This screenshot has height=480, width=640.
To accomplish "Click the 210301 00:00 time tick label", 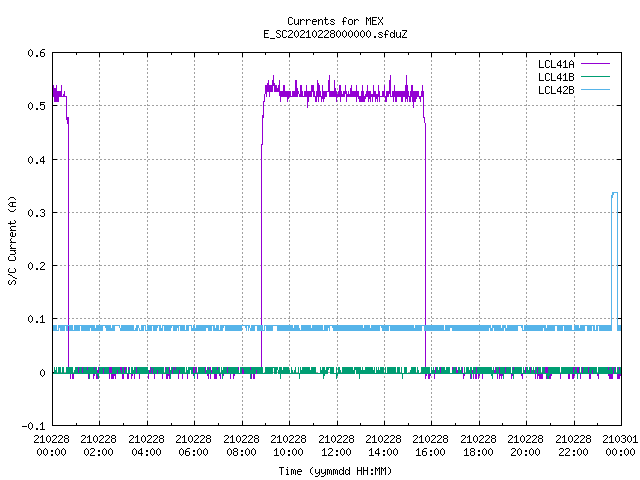I will click(x=620, y=446).
